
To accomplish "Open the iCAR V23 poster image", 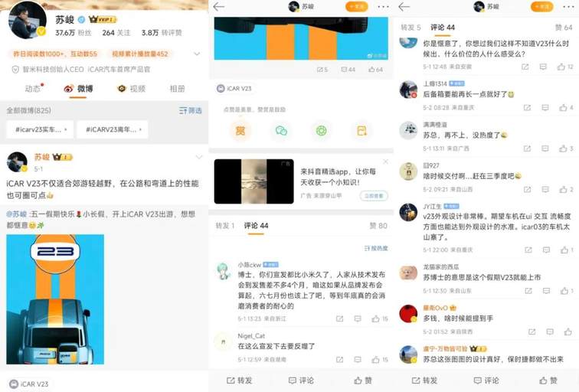I will click(55, 299).
